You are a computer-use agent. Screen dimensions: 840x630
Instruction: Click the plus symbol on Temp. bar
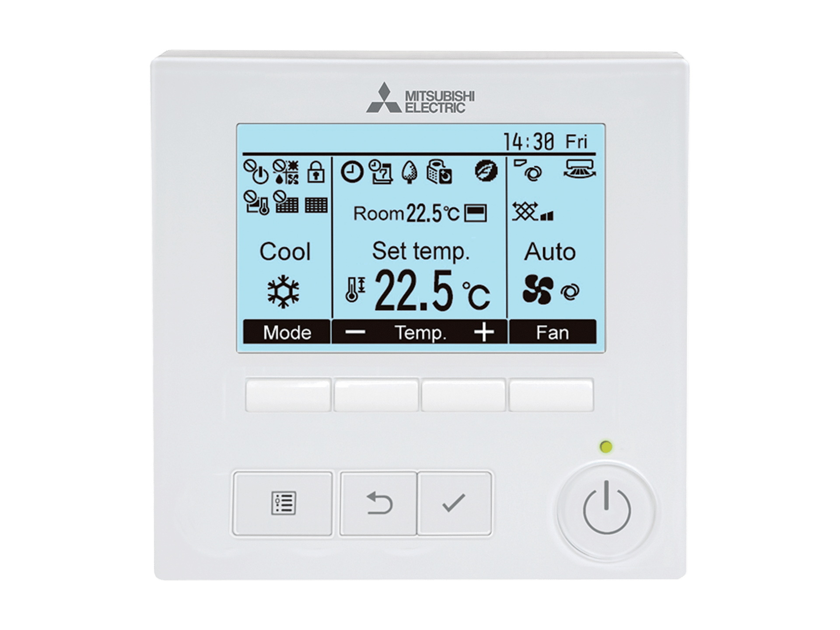click(484, 332)
